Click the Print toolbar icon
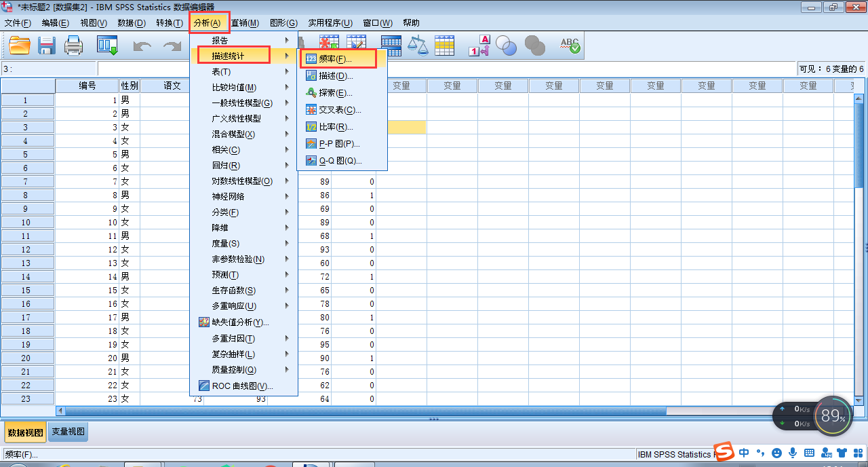The height and width of the screenshot is (467, 868). click(x=73, y=46)
